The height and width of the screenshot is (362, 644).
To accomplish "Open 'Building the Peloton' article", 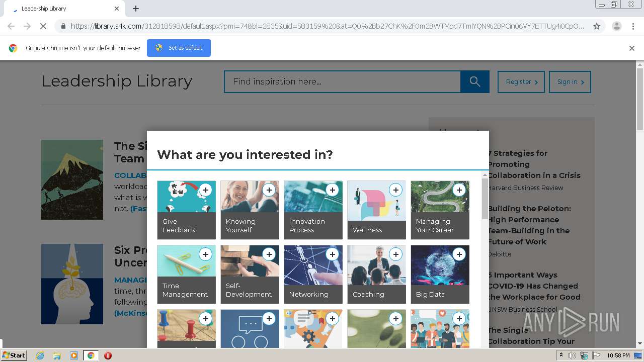I will coord(528,225).
